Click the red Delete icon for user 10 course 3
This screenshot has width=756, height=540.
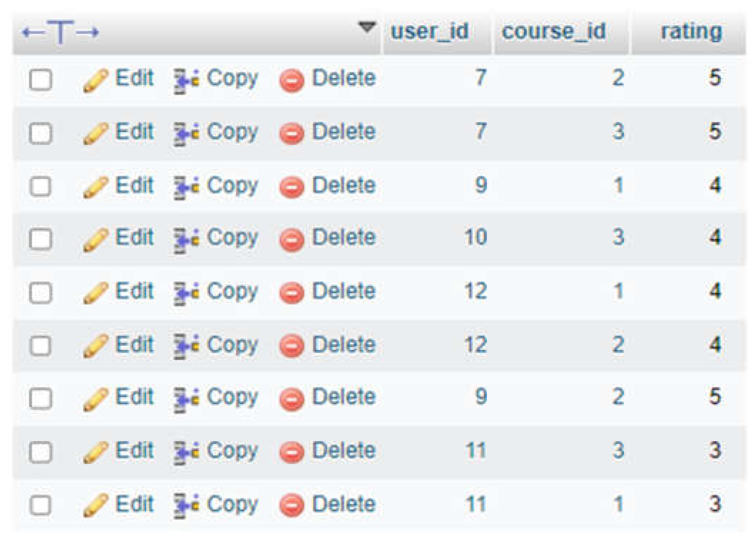pyautogui.click(x=292, y=240)
